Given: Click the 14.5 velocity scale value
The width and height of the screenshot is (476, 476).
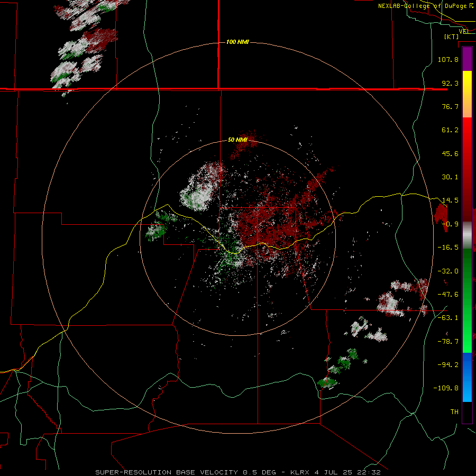Looking at the screenshot, I should point(450,200).
